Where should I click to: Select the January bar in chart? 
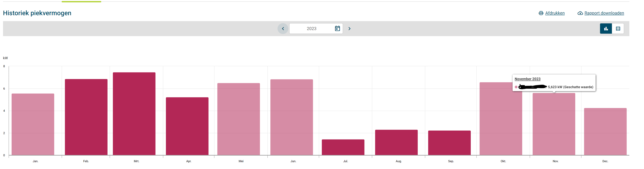[x=33, y=124]
